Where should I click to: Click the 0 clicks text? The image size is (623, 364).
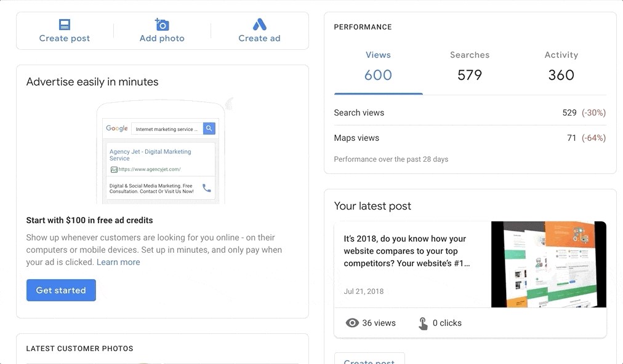(x=447, y=323)
